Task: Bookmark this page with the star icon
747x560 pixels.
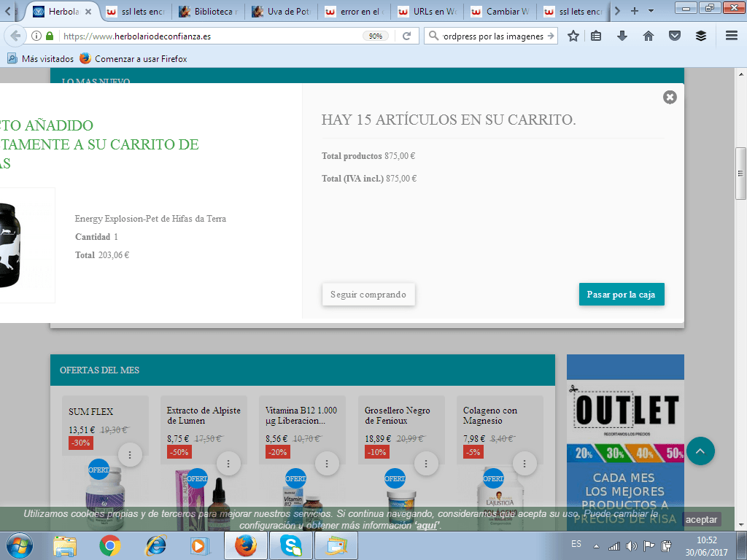Action: (x=573, y=36)
